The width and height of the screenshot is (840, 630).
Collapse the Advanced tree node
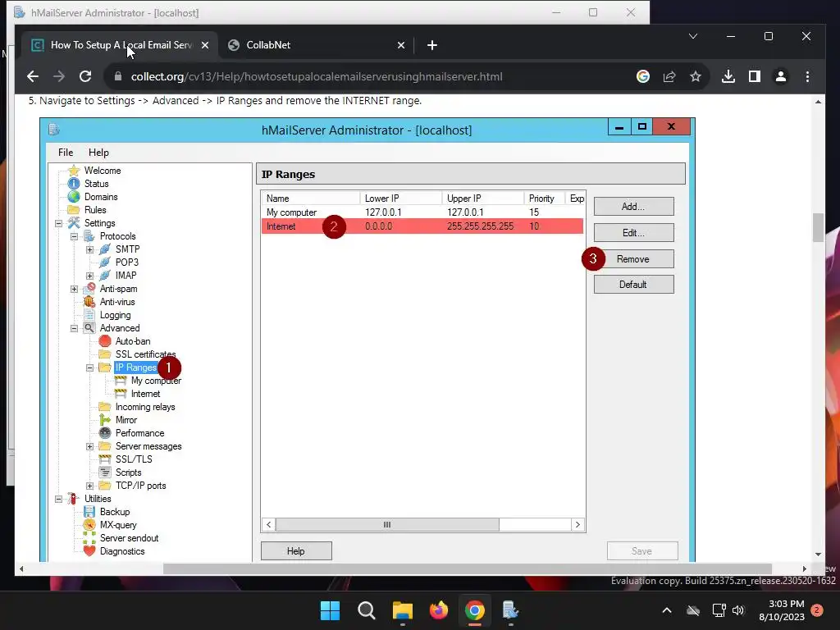(x=75, y=328)
